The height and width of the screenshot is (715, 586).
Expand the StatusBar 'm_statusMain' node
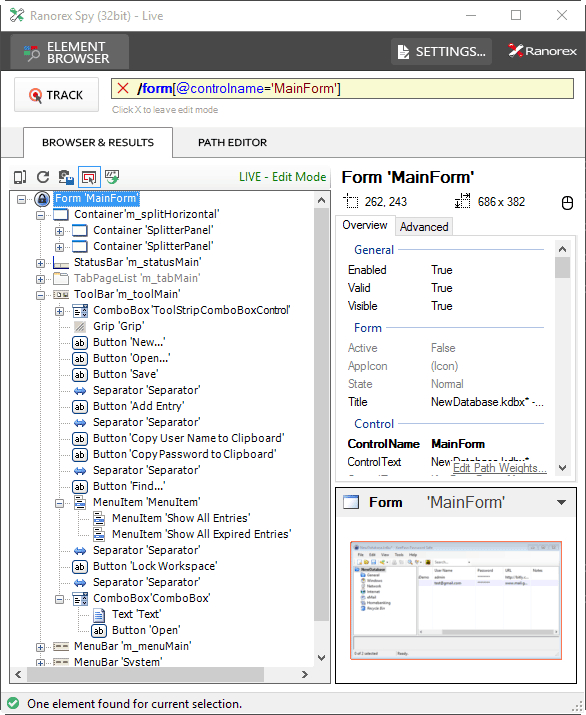(x=40, y=263)
